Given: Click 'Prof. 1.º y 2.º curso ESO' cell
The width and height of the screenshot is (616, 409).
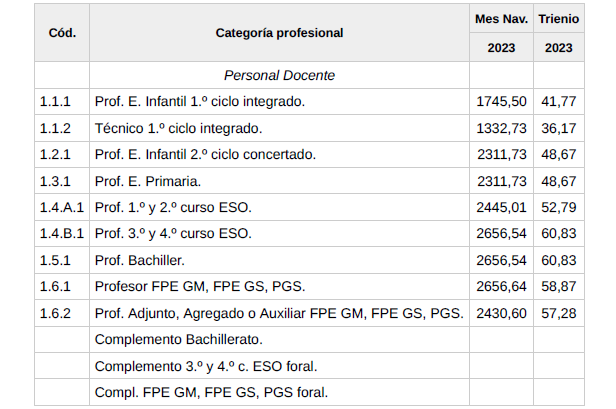Looking at the screenshot, I should (x=173, y=207).
